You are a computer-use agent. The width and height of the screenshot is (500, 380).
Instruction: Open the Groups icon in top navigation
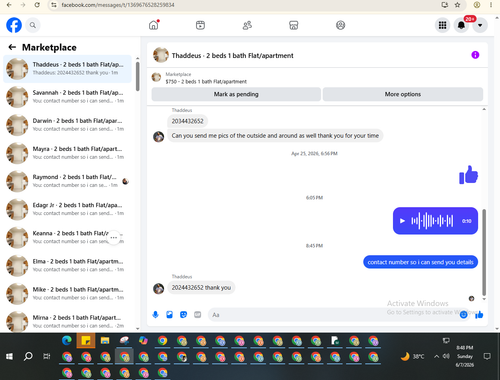click(x=340, y=25)
